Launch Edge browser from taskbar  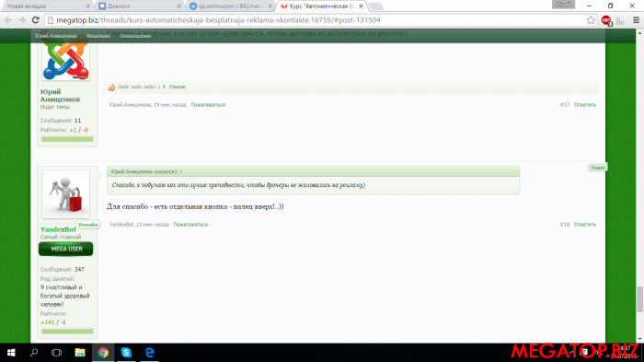(149, 353)
